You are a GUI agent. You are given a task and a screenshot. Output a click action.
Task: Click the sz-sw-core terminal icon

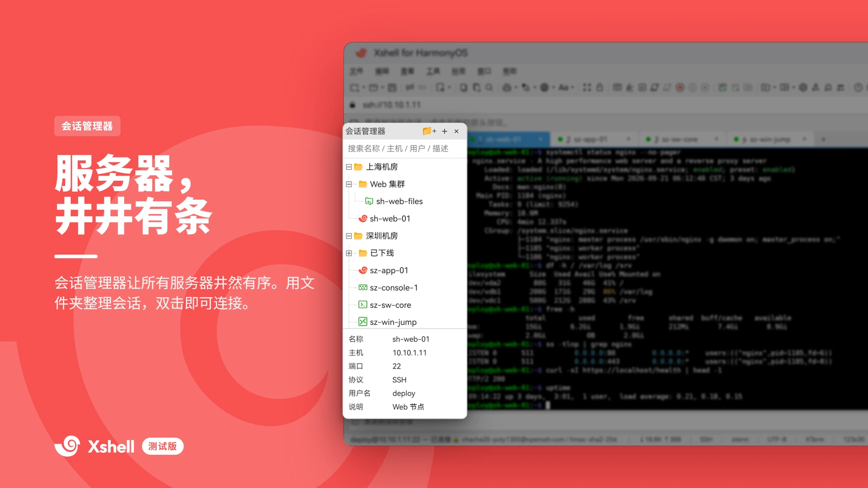[363, 305]
